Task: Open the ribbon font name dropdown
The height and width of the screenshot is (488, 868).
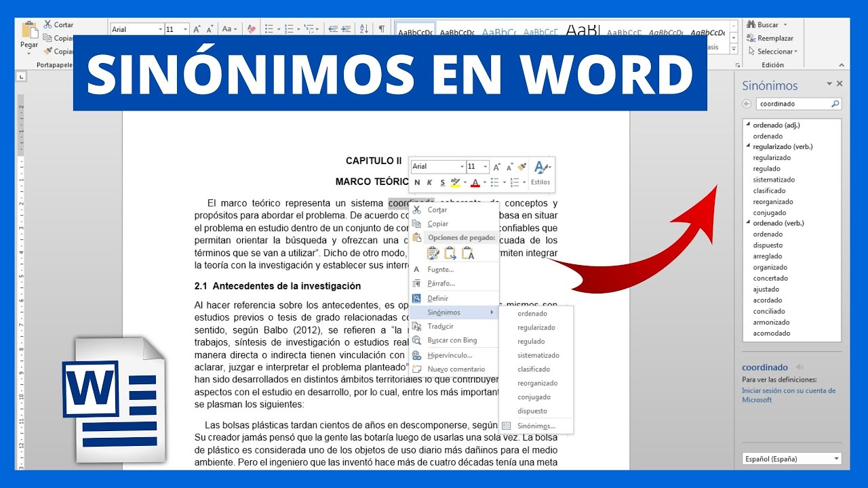Action: click(x=160, y=29)
